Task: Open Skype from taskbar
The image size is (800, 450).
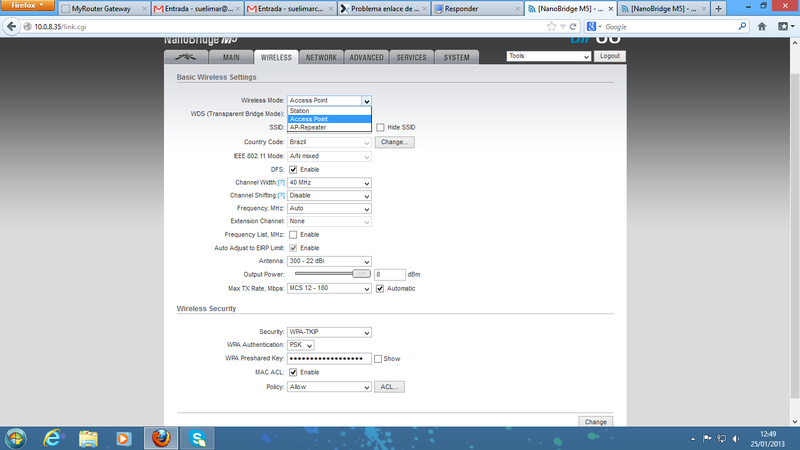Action: [x=197, y=438]
